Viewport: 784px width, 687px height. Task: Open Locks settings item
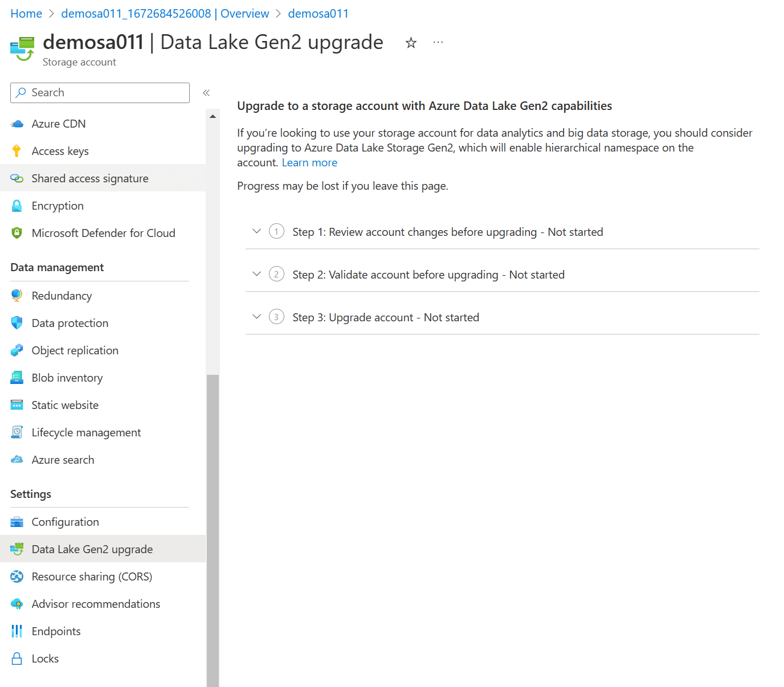pos(103,659)
